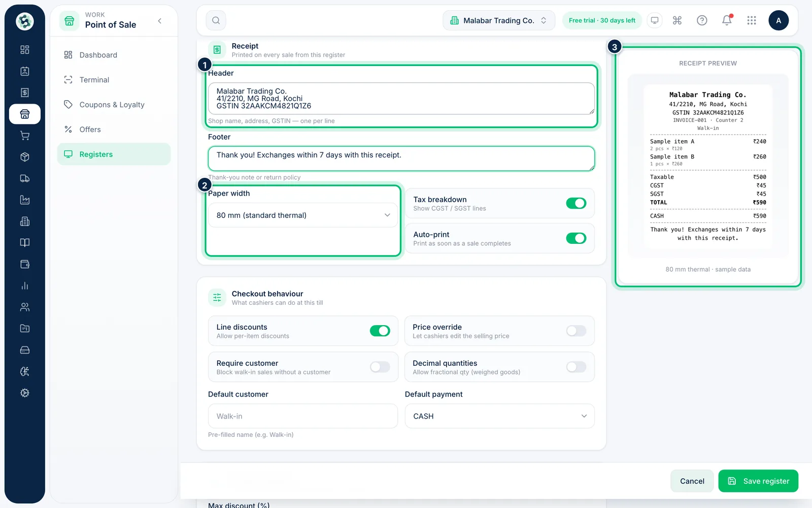Select the storefront icon in the dark rail
812x508 pixels.
[24, 114]
